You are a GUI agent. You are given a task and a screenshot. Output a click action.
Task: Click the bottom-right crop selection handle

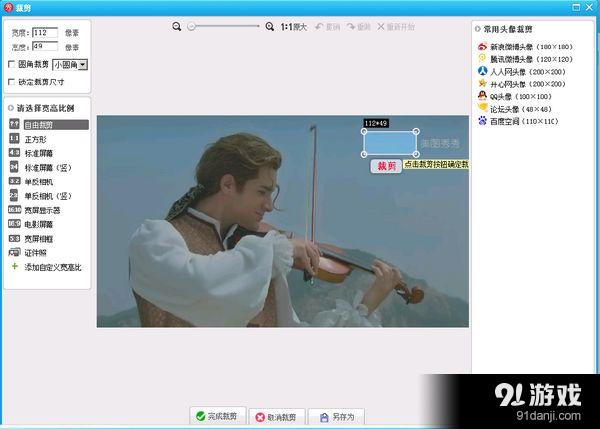click(416, 154)
